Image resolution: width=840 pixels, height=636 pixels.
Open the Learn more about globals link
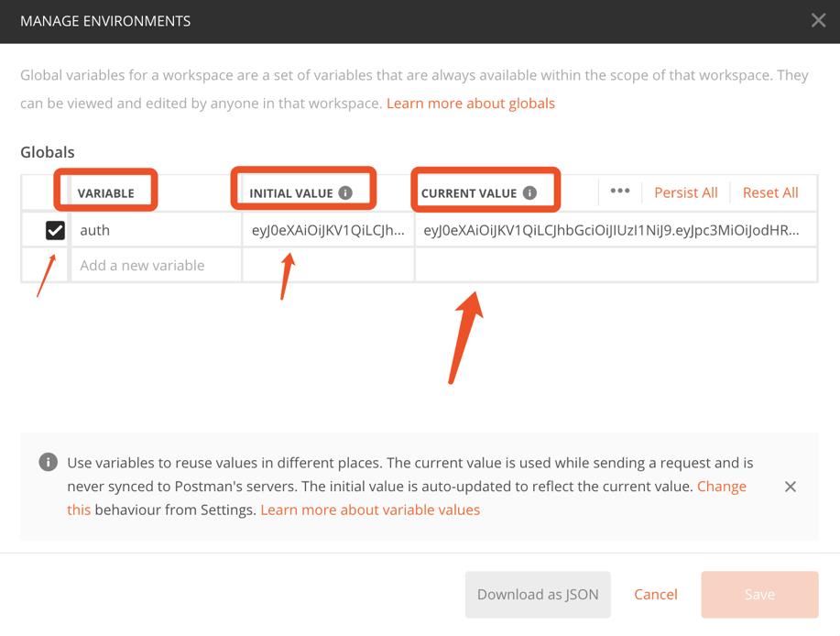(x=470, y=103)
